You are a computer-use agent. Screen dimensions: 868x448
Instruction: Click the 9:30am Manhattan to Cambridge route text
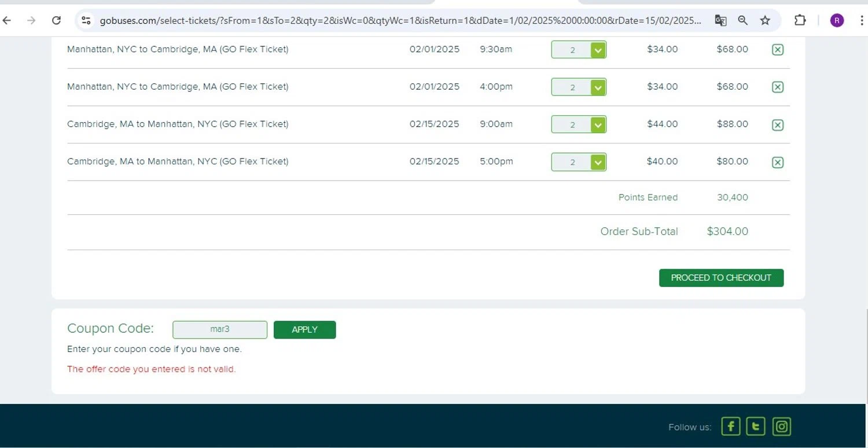click(178, 49)
